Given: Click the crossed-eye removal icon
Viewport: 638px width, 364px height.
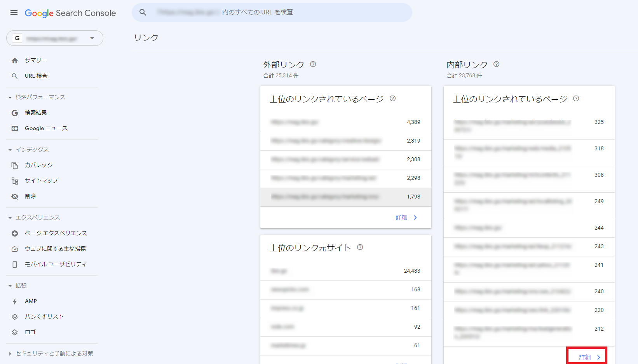Looking at the screenshot, I should tap(15, 197).
